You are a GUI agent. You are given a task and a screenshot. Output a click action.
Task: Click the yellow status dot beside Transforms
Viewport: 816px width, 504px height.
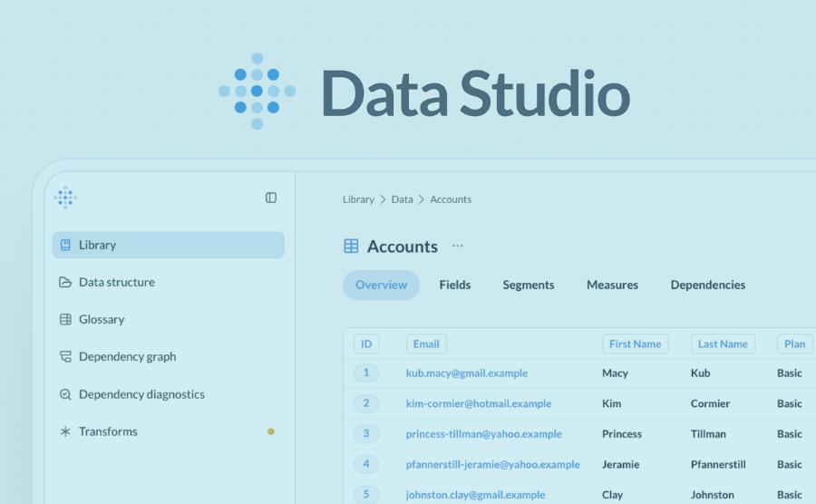pos(270,431)
